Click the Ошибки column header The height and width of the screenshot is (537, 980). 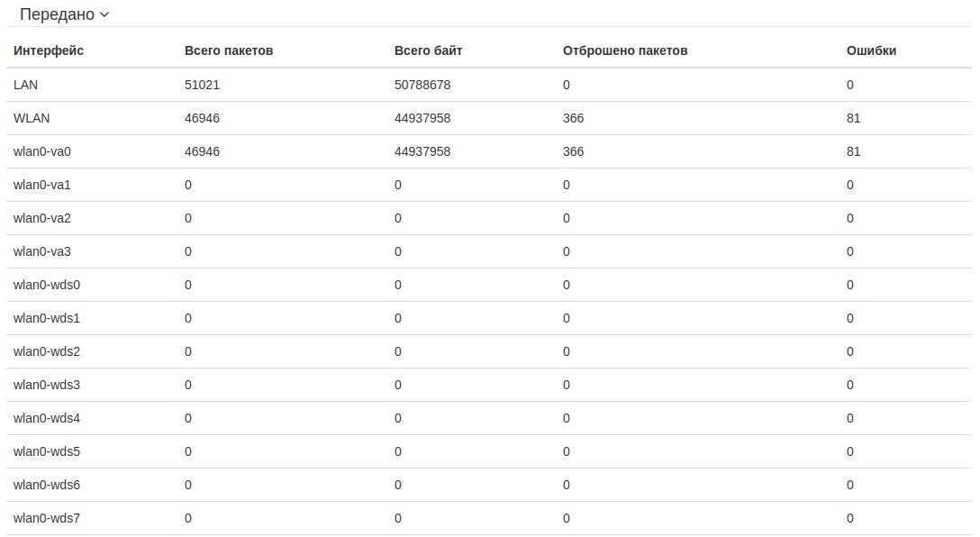pyautogui.click(x=871, y=50)
